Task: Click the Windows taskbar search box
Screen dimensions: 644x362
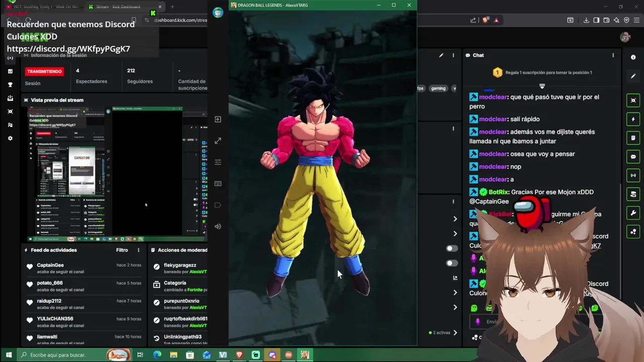Action: point(74,355)
